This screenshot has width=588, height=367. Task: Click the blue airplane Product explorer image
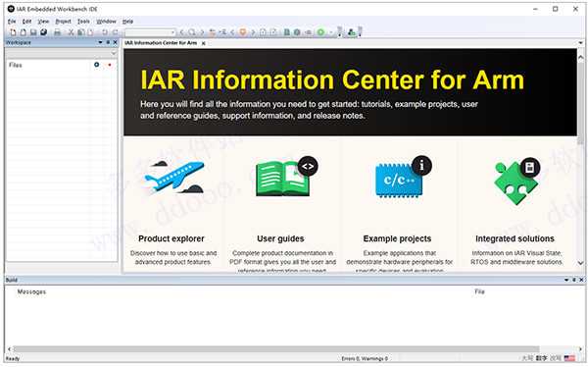172,178
